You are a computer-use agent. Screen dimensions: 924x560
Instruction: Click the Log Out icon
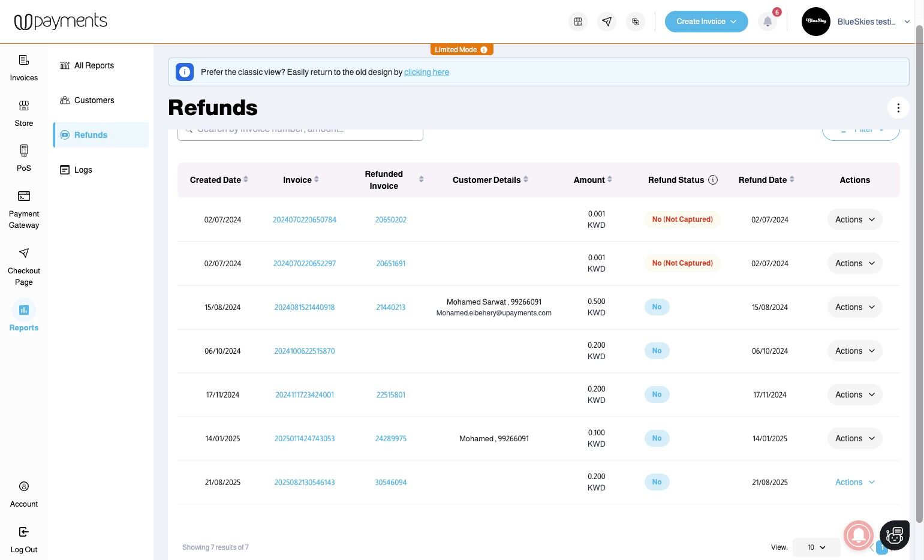pyautogui.click(x=24, y=532)
